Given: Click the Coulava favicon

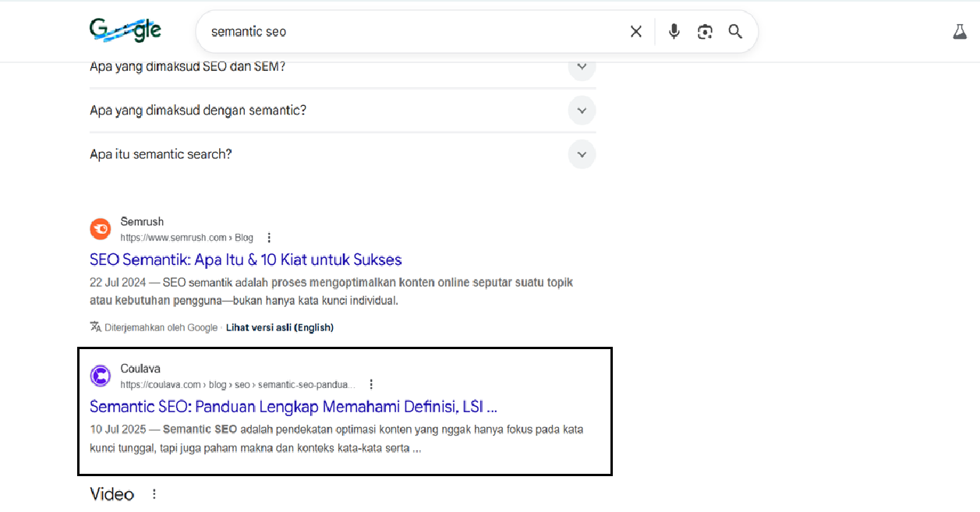Looking at the screenshot, I should point(101,376).
